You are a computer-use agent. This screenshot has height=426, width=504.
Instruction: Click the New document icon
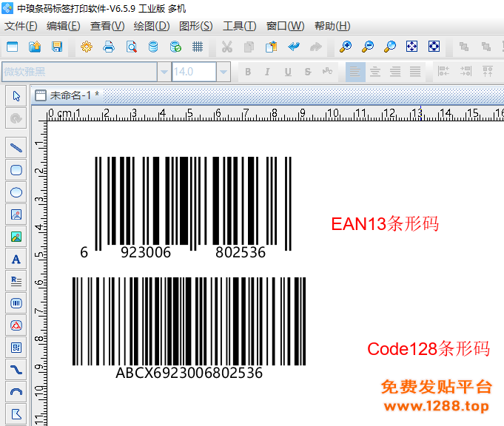click(13, 47)
